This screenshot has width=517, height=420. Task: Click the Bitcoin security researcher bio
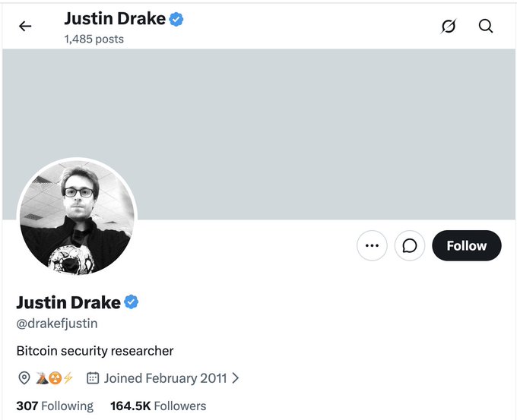coord(95,351)
